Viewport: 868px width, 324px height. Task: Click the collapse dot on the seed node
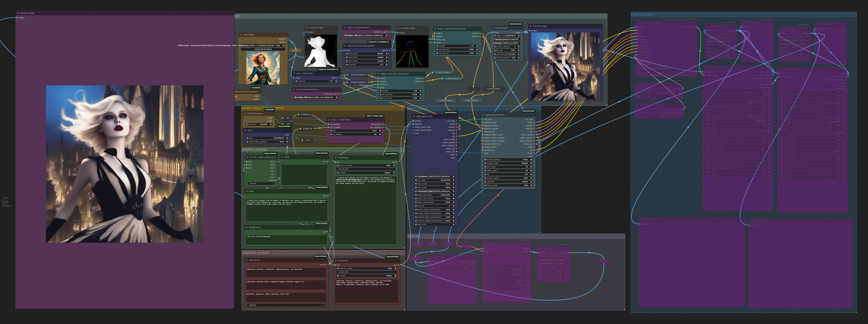click(x=245, y=130)
